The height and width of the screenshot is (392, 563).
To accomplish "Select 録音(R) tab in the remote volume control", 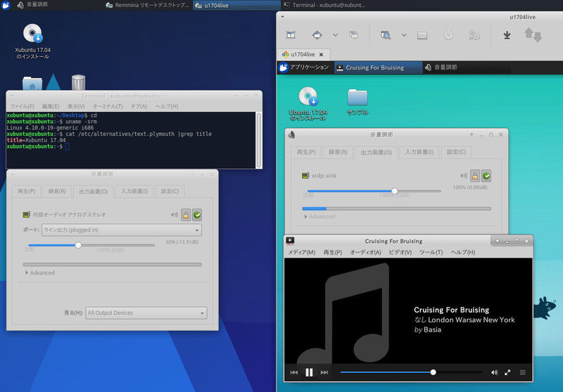I will (x=338, y=152).
